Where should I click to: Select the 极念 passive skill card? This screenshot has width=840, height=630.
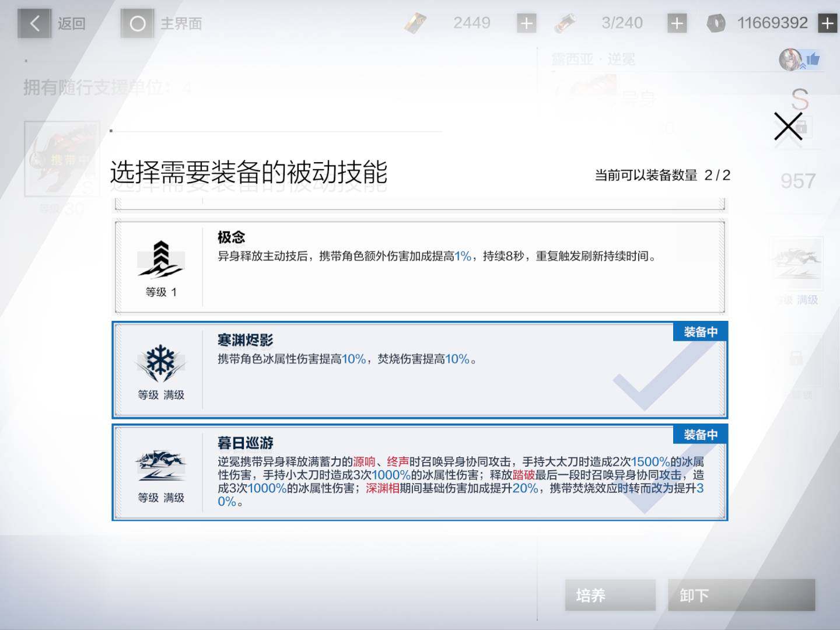(x=420, y=267)
